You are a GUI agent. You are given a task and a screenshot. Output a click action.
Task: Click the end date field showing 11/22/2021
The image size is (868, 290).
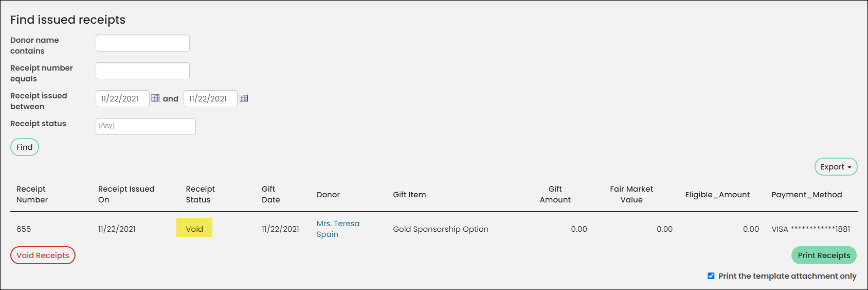coord(210,98)
